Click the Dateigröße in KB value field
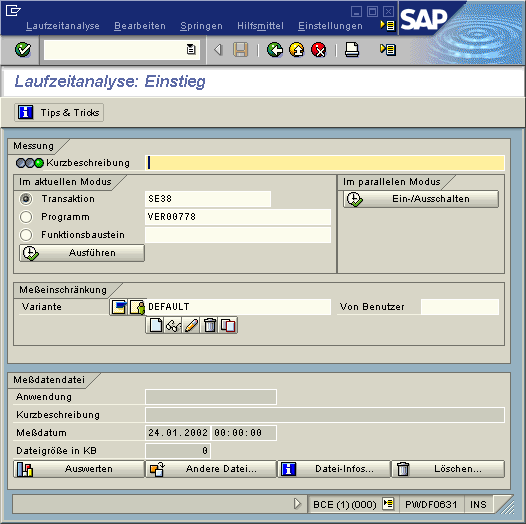Viewport: 526px width, 524px height. pyautogui.click(x=178, y=451)
